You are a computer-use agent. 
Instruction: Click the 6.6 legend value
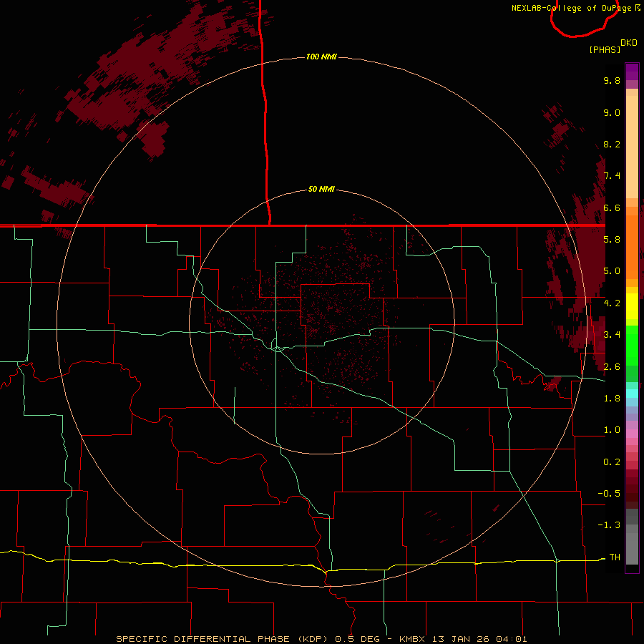click(612, 208)
